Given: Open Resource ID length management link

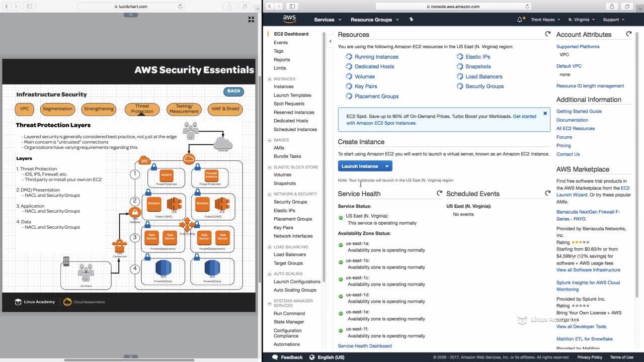Looking at the screenshot, I should 590,86.
